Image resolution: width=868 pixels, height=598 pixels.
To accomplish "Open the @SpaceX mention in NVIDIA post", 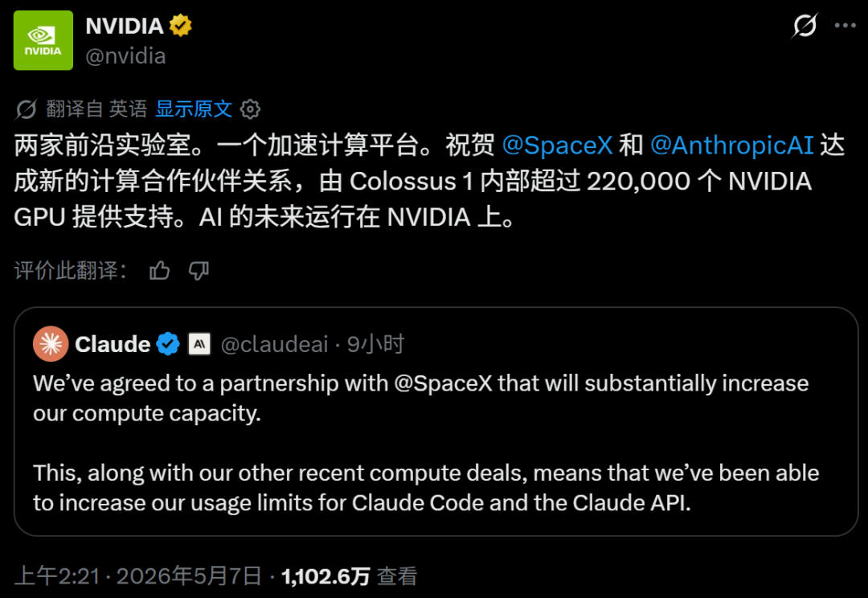I will pyautogui.click(x=557, y=145).
